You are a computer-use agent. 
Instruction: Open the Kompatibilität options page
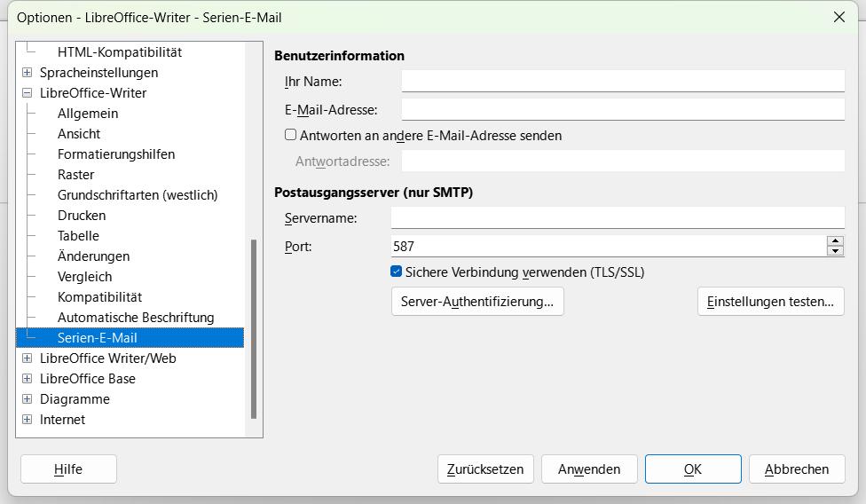click(x=99, y=297)
